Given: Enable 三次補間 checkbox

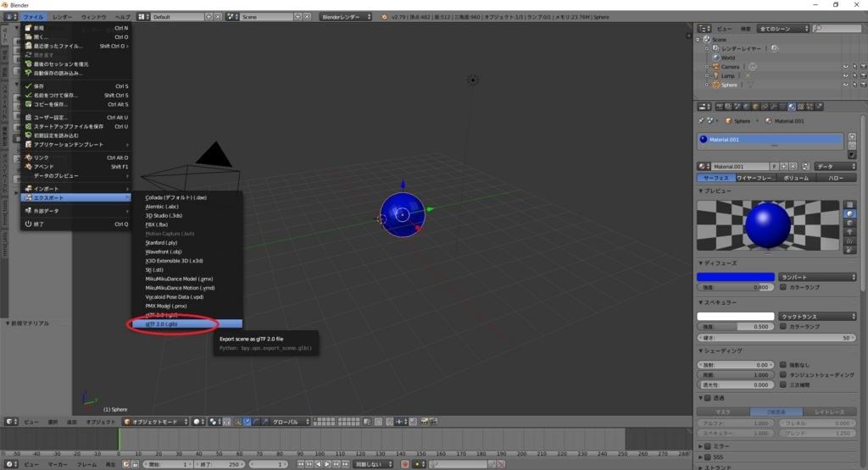Looking at the screenshot, I should tap(782, 384).
